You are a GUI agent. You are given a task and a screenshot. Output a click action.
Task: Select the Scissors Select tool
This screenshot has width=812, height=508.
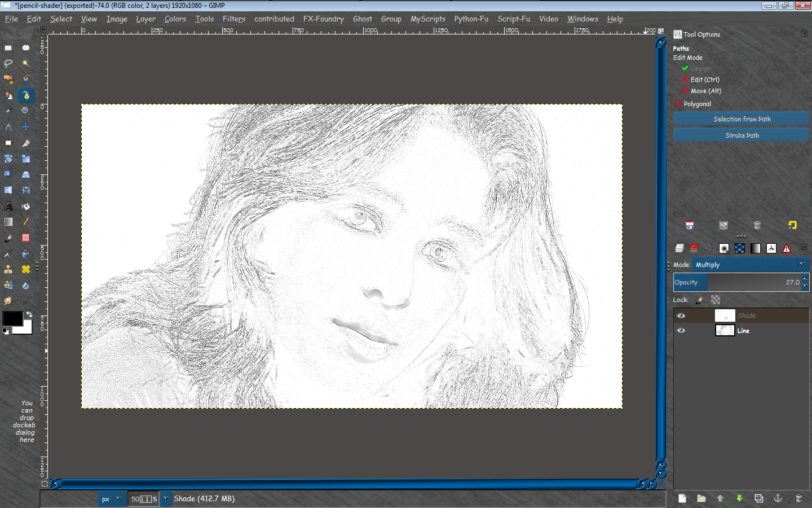[x=26, y=79]
